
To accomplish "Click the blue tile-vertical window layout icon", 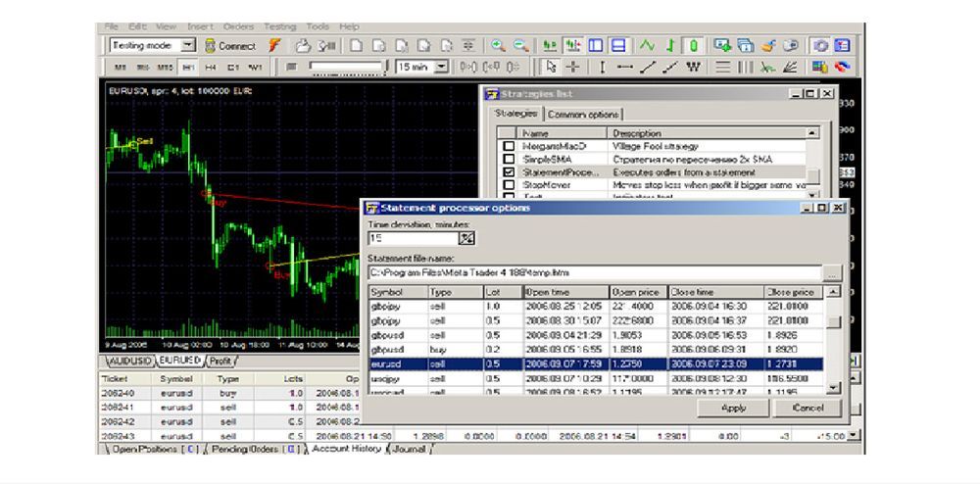I will tap(596, 46).
